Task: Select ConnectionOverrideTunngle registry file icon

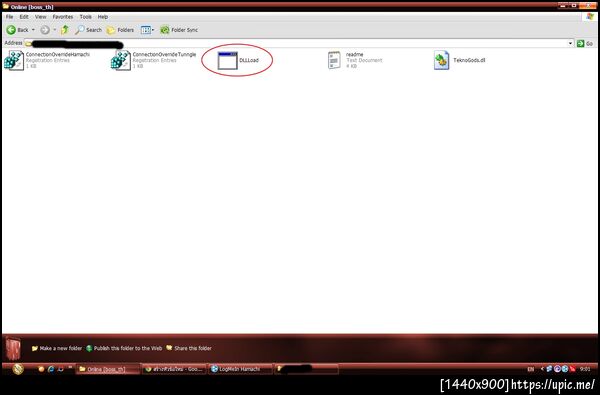Action: (121, 60)
